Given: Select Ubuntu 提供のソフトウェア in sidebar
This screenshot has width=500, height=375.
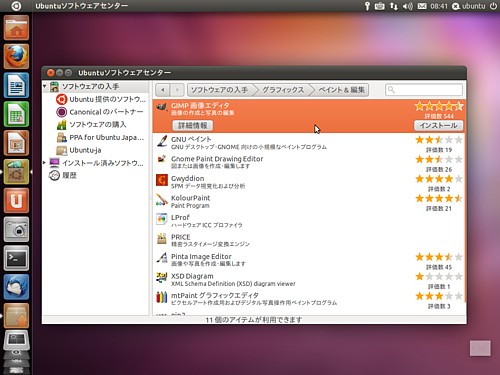Looking at the screenshot, I should [x=101, y=99].
